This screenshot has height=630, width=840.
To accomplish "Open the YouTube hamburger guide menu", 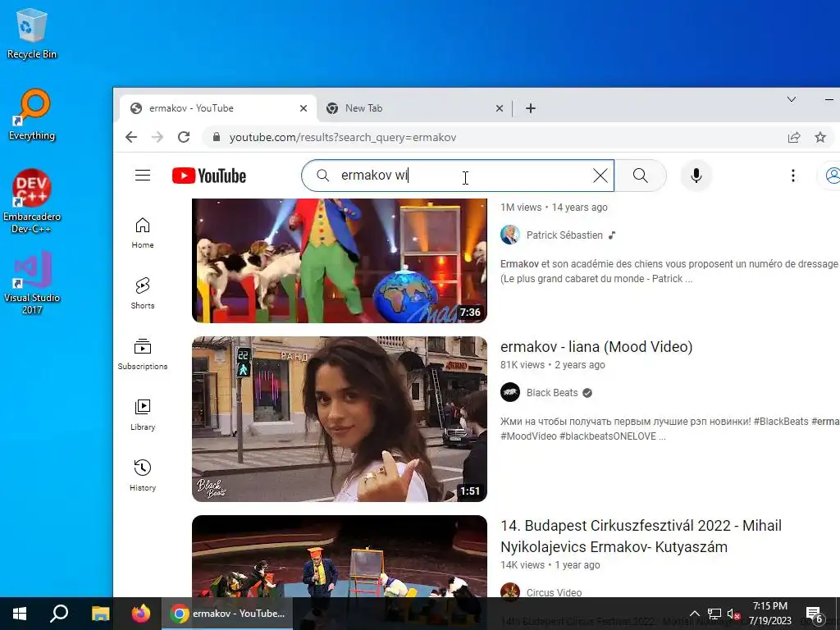I will (x=143, y=176).
